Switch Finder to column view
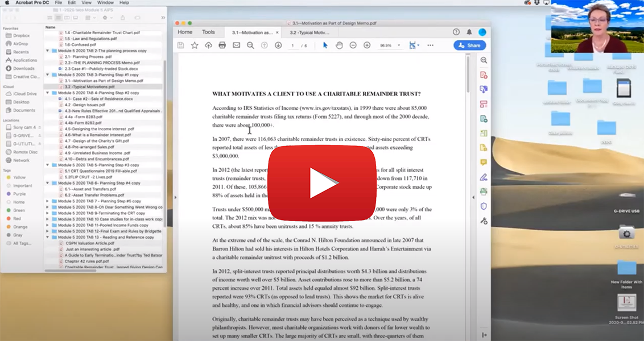The width and height of the screenshot is (644, 341). 67,18
